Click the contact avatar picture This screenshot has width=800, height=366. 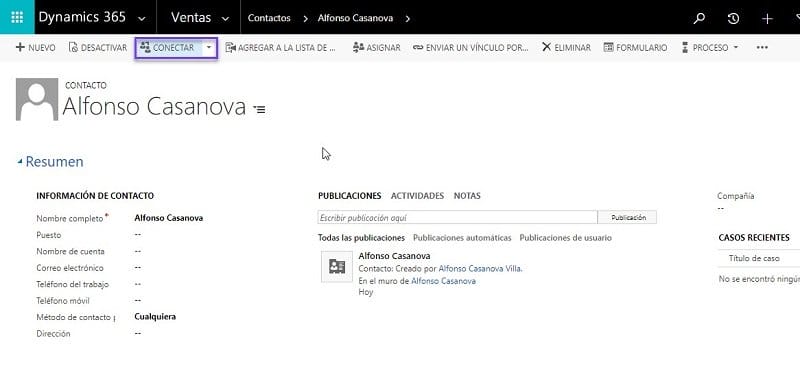pyautogui.click(x=37, y=99)
